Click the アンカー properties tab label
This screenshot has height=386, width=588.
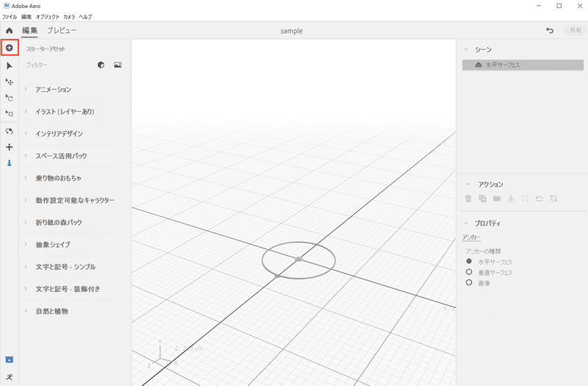click(471, 237)
